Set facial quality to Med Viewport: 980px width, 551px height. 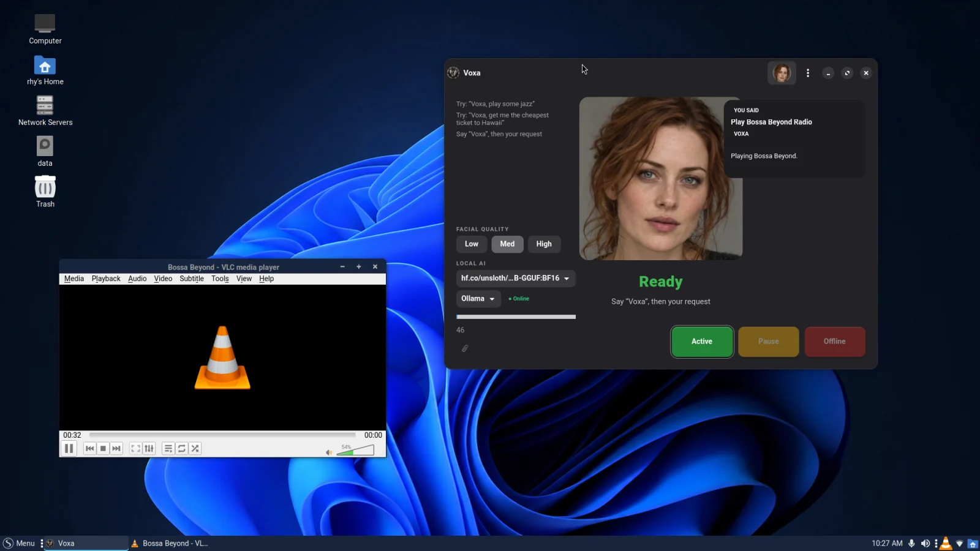point(507,244)
